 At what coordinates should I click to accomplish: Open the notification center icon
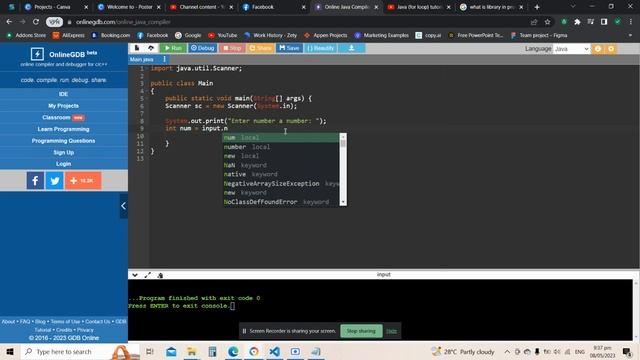point(627,351)
